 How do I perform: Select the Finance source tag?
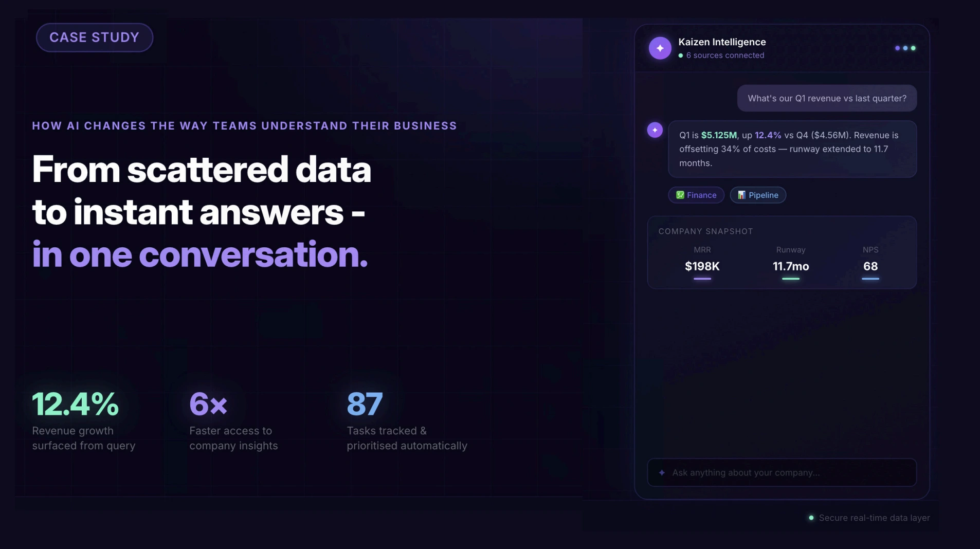coord(696,195)
